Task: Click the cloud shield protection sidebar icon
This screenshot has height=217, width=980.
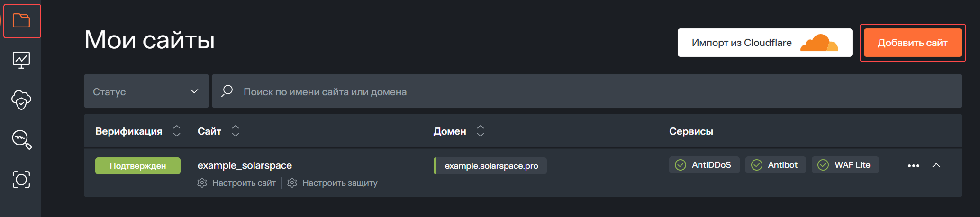Action: 21,99
